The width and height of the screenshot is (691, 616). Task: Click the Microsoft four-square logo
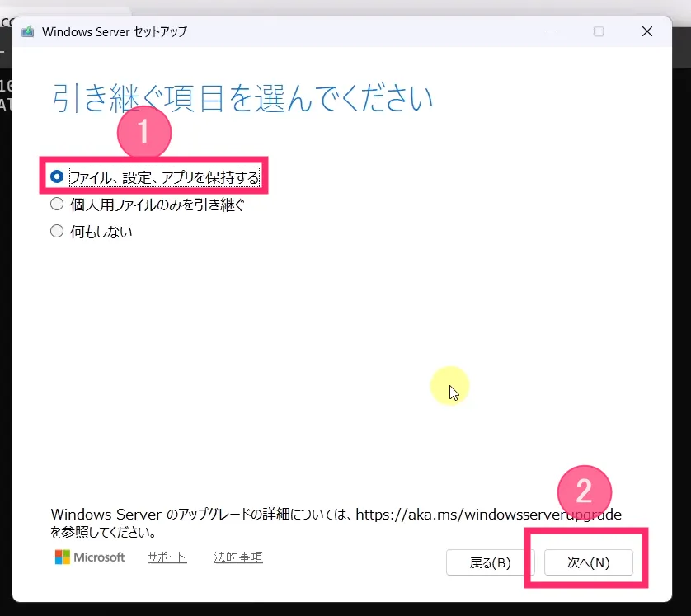tap(63, 557)
